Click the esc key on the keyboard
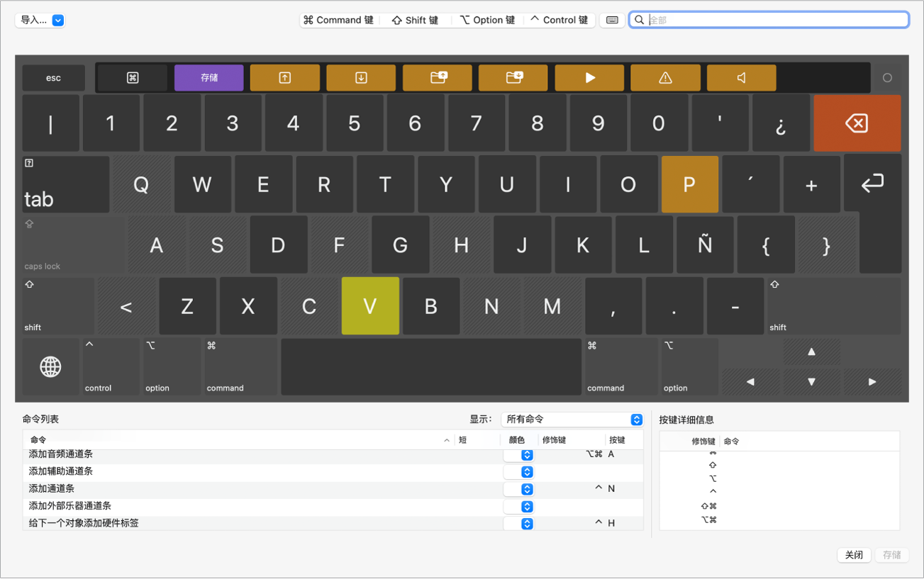Viewport: 924px width, 579px height. [x=53, y=78]
